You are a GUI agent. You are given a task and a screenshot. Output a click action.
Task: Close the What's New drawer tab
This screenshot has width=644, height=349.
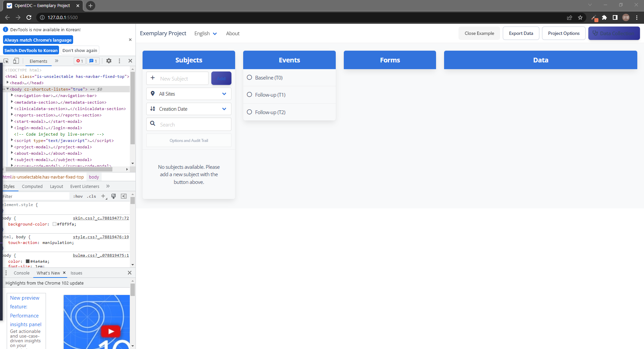[64, 273]
